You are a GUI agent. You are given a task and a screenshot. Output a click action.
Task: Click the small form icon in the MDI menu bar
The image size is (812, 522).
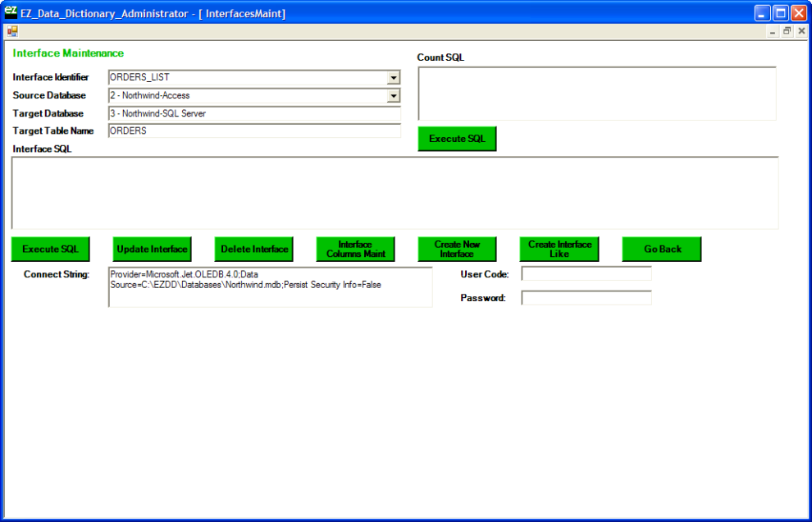click(12, 31)
